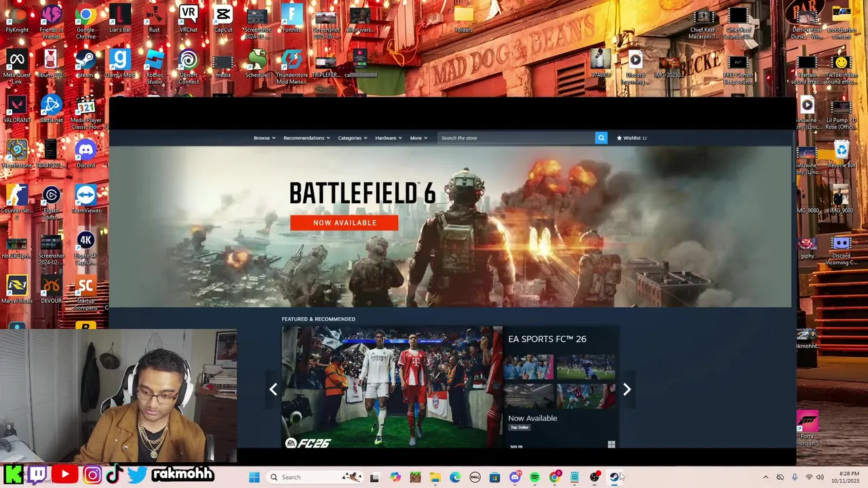View third EA FC 26 screenshot thumbnail
Viewport: 868px width, 488px height.
[528, 396]
